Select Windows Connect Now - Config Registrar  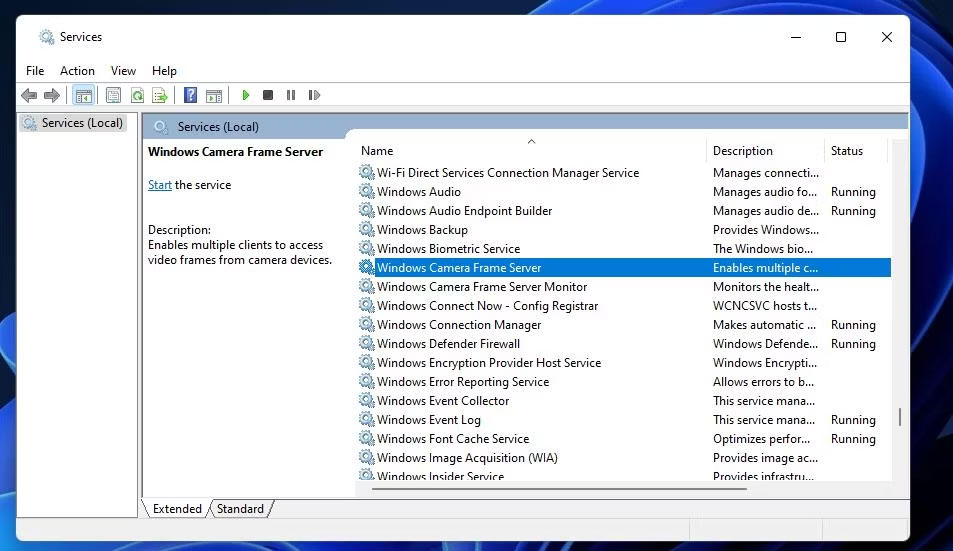(x=487, y=306)
